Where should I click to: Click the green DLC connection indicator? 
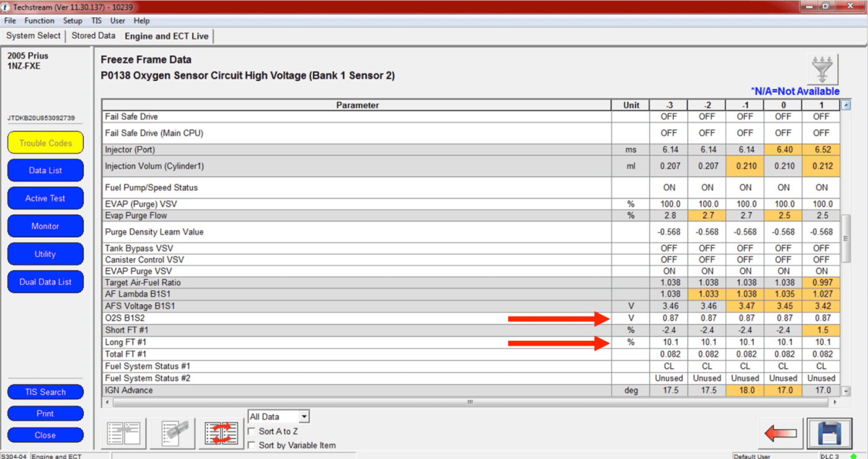click(x=854, y=457)
